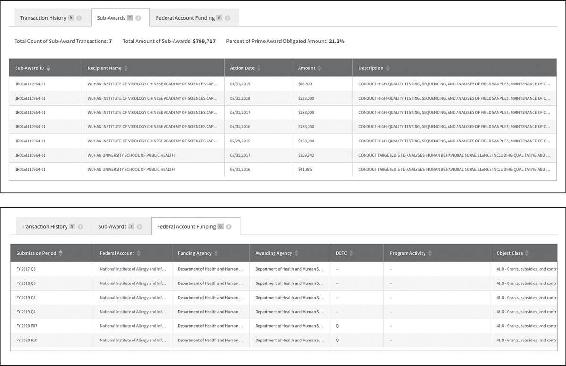The image size is (566, 366).
Task: Click Federal Account Funding tab in lower panel
Action: point(196,226)
